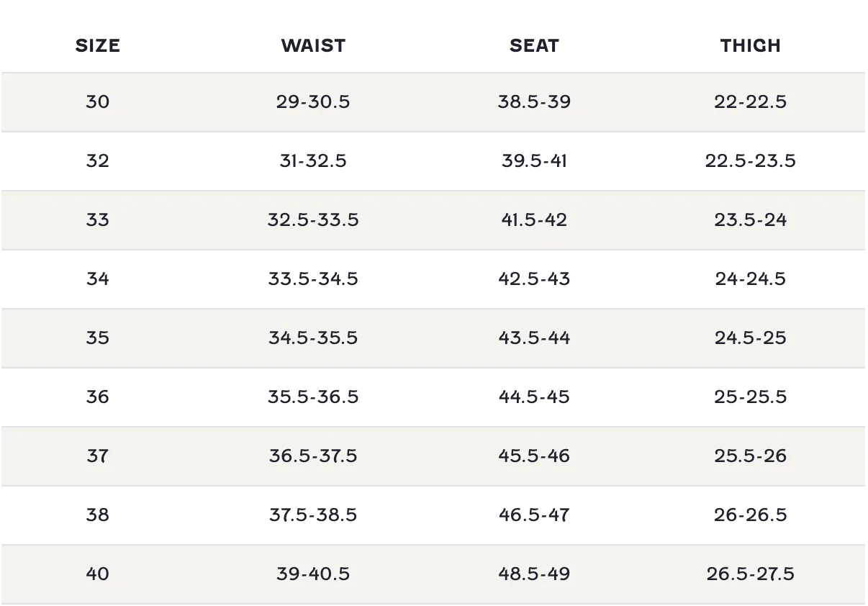Click the SEAT column header
Image resolution: width=868 pixels, height=606 pixels.
534,45
